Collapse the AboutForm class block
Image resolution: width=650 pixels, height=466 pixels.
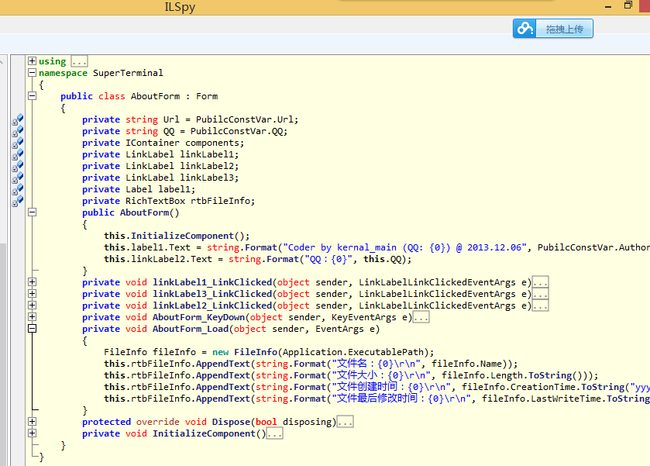tap(32, 96)
